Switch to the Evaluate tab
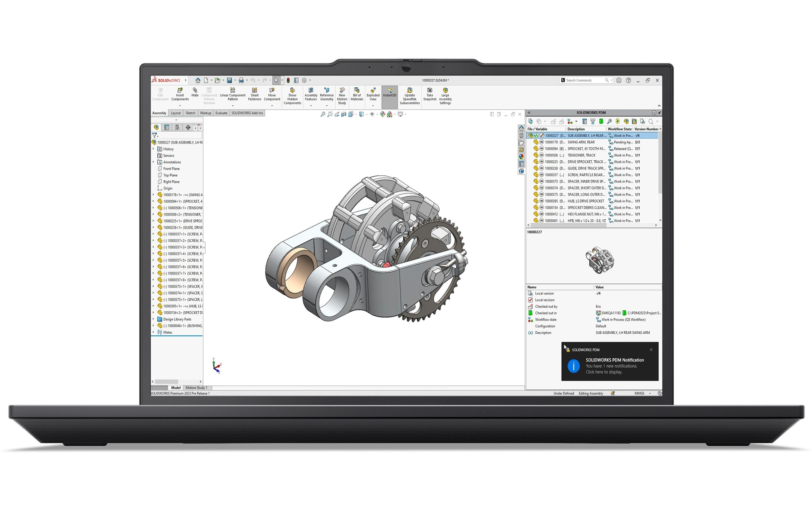 (x=221, y=113)
